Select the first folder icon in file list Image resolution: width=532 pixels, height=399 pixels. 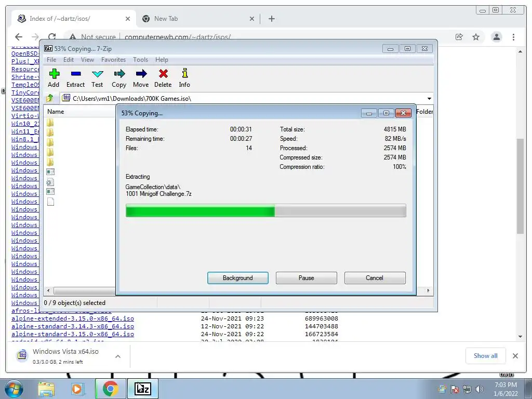50,123
